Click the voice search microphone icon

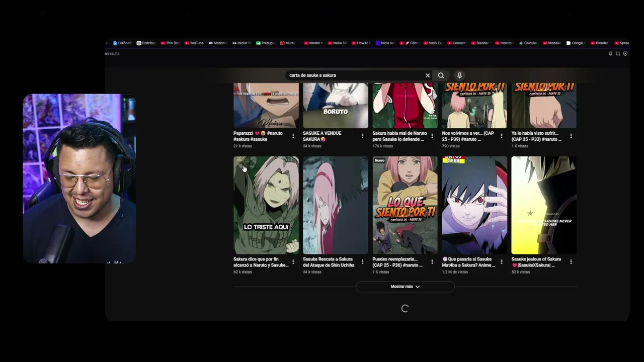(459, 75)
